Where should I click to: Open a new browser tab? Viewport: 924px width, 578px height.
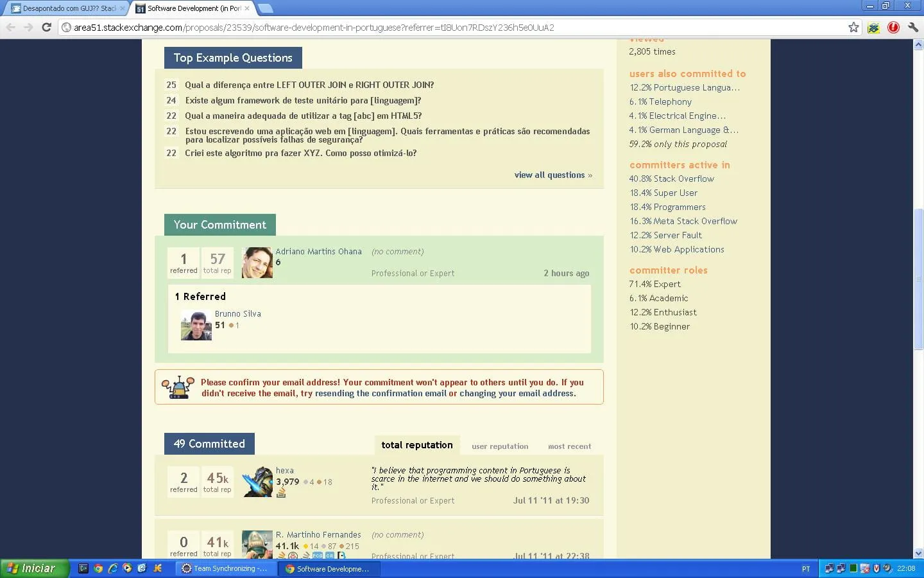click(265, 8)
